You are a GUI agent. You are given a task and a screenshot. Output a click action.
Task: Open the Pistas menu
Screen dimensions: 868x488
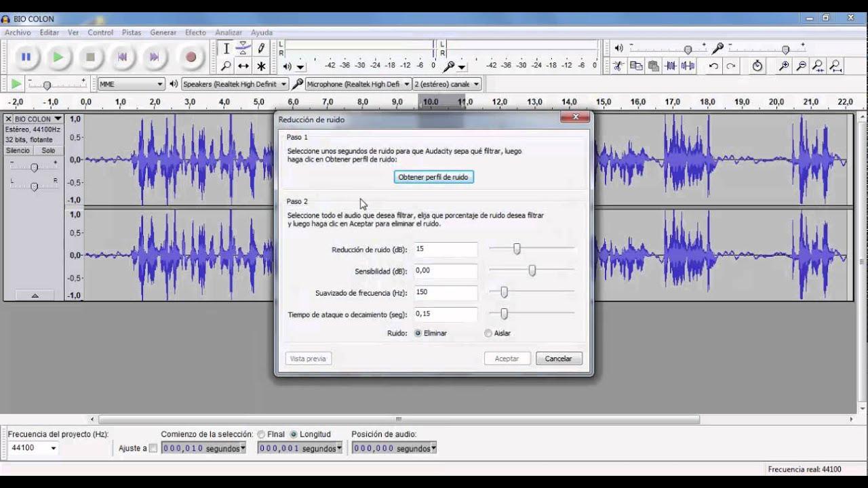point(132,33)
